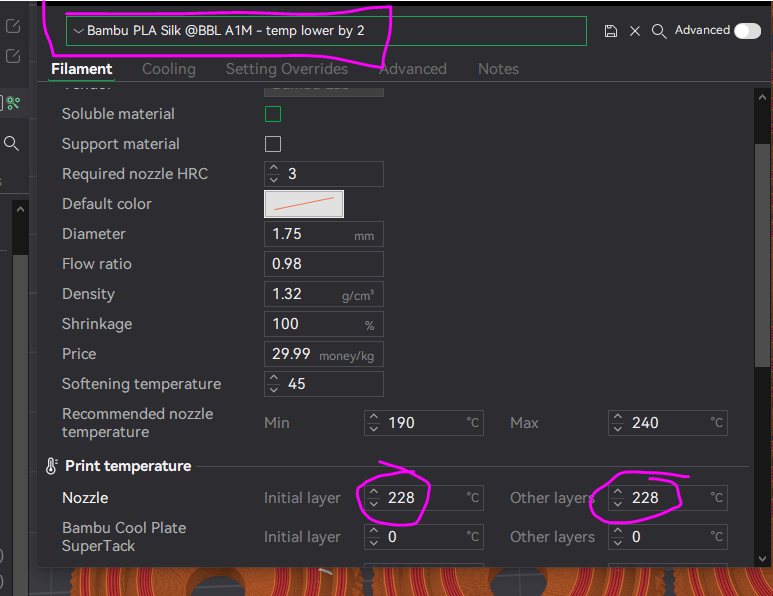The width and height of the screenshot is (773, 596).
Task: Edit Nozzle initial layer 228 field
Action: pos(424,498)
